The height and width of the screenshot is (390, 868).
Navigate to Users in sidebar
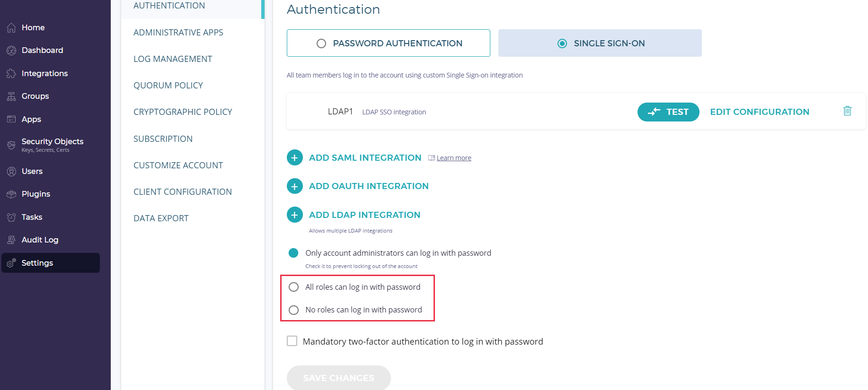pyautogui.click(x=32, y=171)
